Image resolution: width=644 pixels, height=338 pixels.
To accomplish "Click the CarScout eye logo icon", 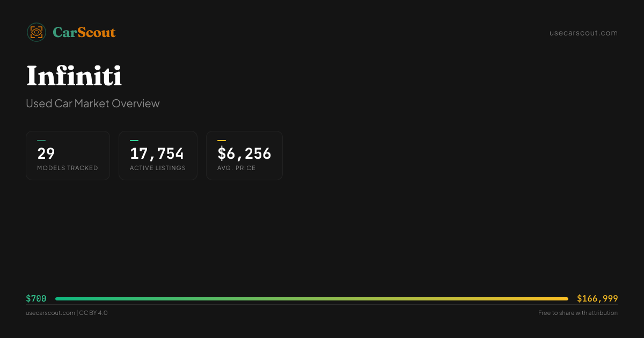I will (x=36, y=32).
